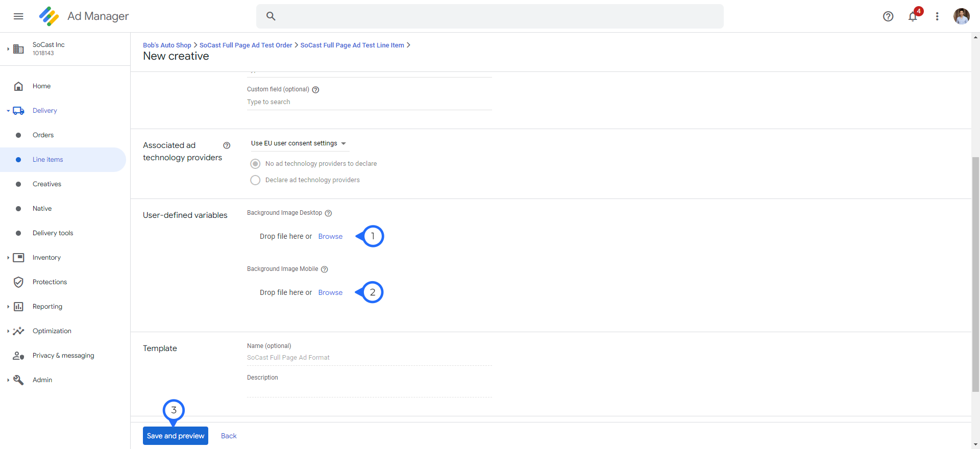This screenshot has height=449, width=980.
Task: Expand the Admin section arrow
Action: coord(8,380)
